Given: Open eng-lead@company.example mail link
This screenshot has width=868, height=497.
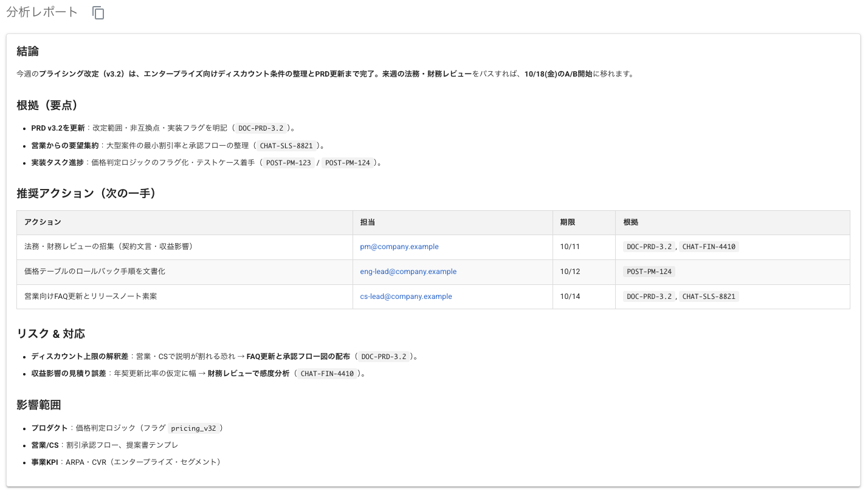Looking at the screenshot, I should (408, 271).
